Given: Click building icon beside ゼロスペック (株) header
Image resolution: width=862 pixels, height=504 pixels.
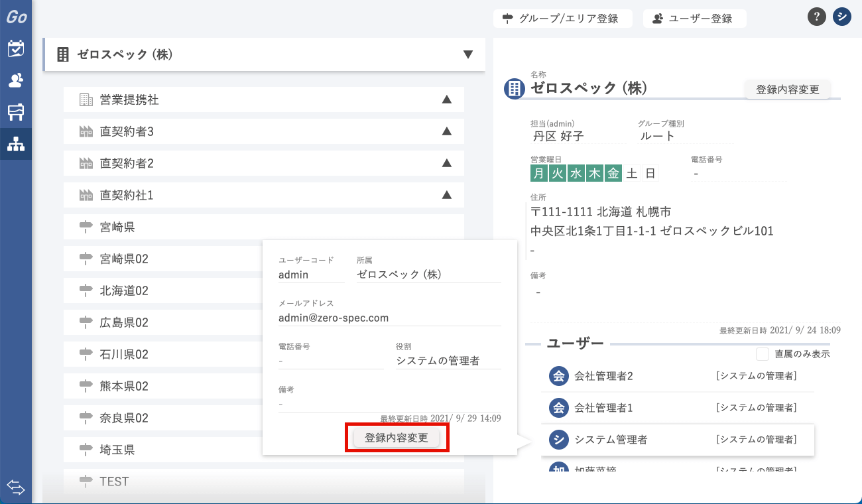Looking at the screenshot, I should [63, 54].
